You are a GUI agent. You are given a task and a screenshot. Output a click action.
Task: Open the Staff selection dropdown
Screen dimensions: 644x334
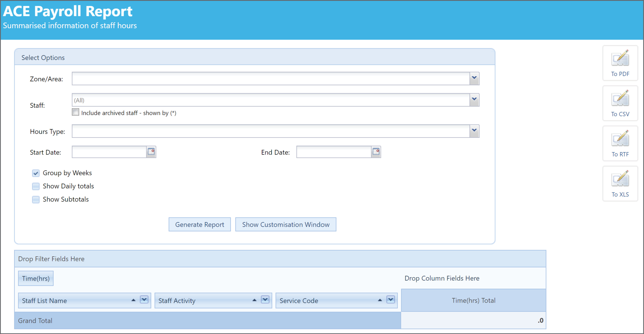coord(474,100)
